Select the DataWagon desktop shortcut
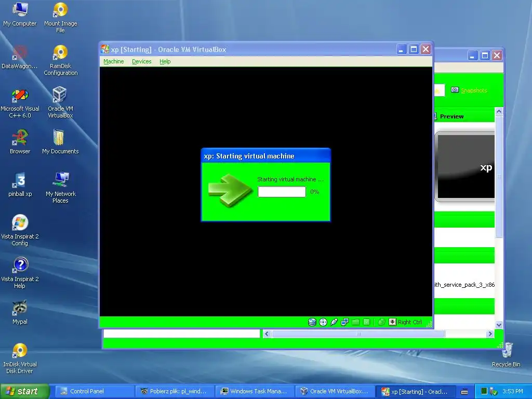This screenshot has width=532, height=399. tap(20, 57)
